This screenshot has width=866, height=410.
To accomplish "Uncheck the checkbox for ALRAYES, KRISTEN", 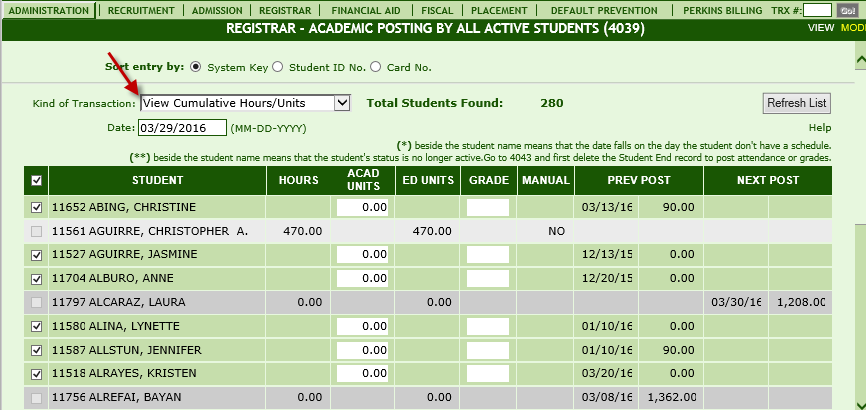I will point(36,374).
